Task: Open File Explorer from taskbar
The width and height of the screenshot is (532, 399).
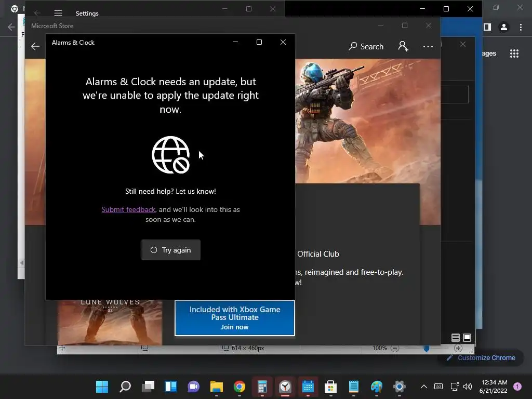Action: pos(217,387)
